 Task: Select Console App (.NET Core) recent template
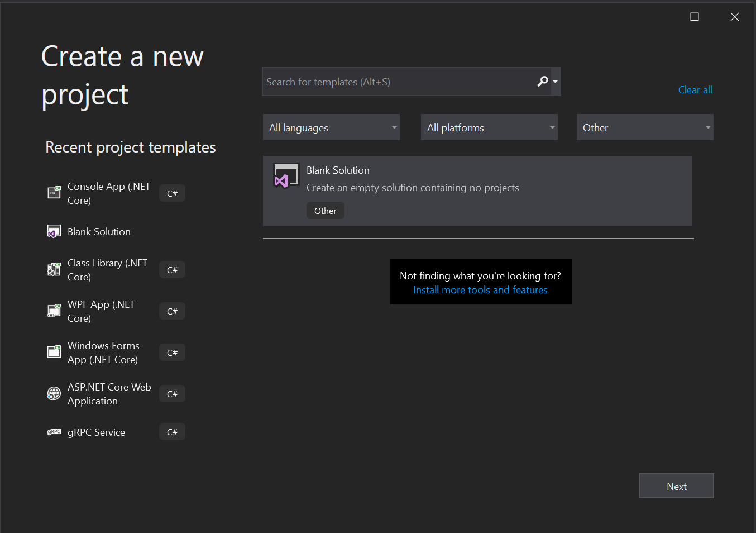click(x=109, y=193)
